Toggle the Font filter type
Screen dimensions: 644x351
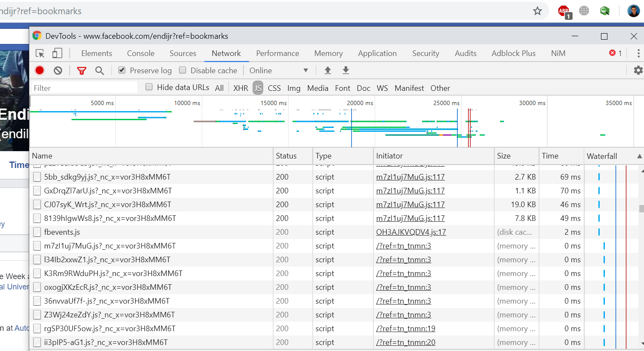click(x=342, y=88)
